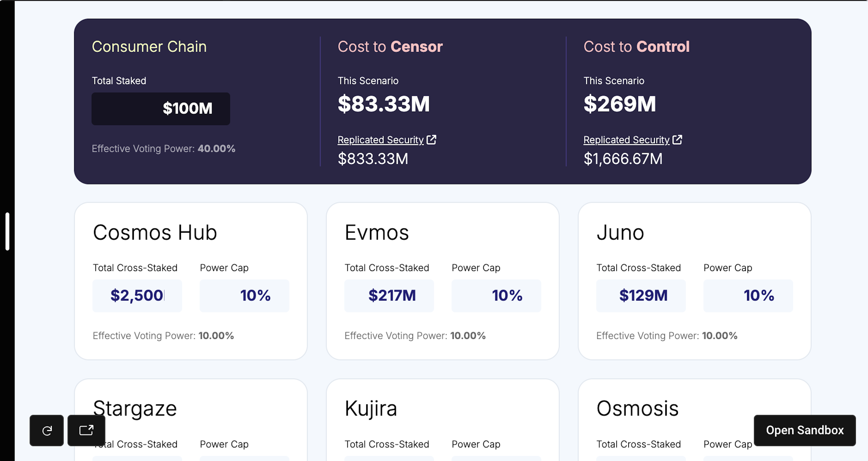Click external-link icon beside Control Replicated Security
This screenshot has width=868, height=461.
click(677, 139)
